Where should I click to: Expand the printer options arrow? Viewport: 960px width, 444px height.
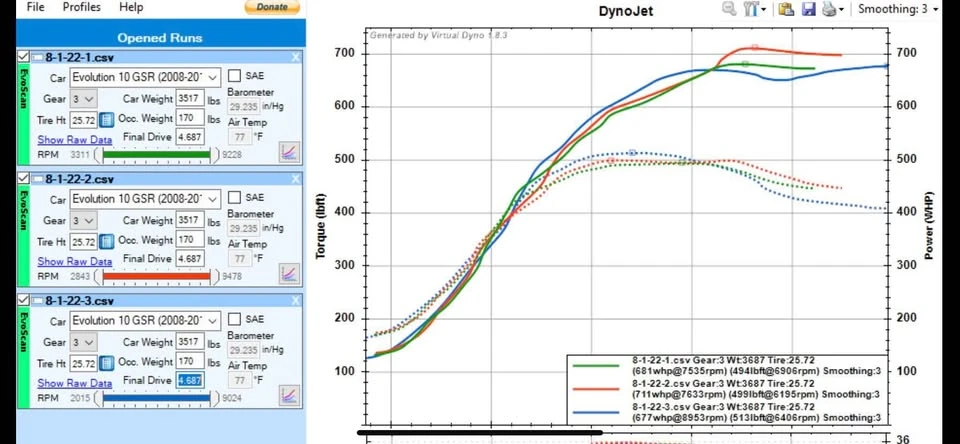[x=841, y=9]
